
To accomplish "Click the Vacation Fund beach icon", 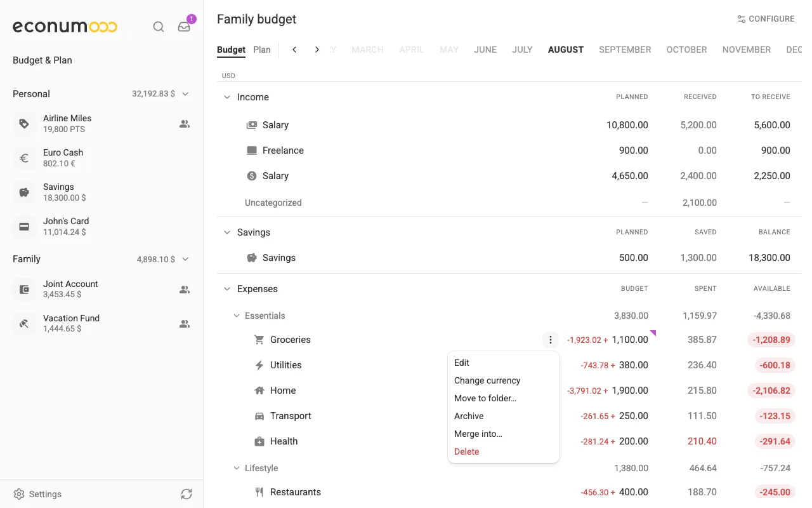I will (x=24, y=324).
